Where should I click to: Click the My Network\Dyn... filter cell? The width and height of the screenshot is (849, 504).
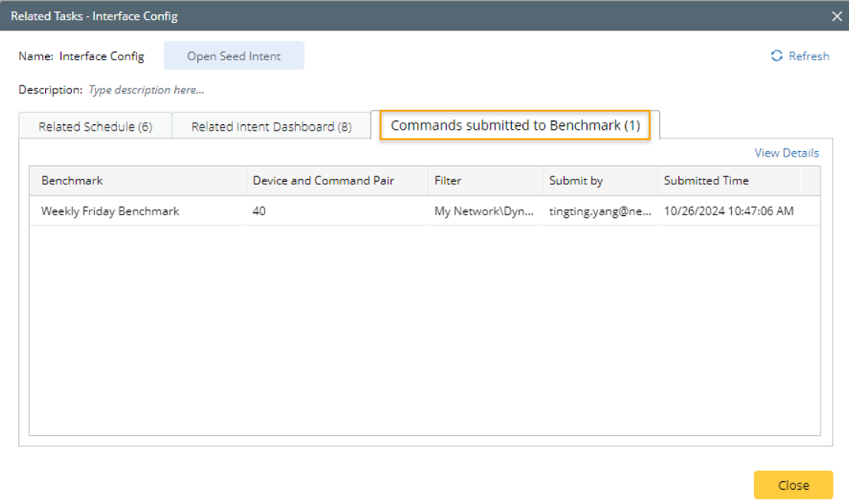(483, 211)
